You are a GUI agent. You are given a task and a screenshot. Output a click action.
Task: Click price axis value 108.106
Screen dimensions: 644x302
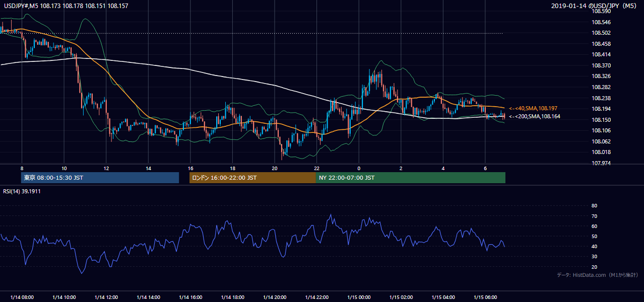pyautogui.click(x=601, y=130)
